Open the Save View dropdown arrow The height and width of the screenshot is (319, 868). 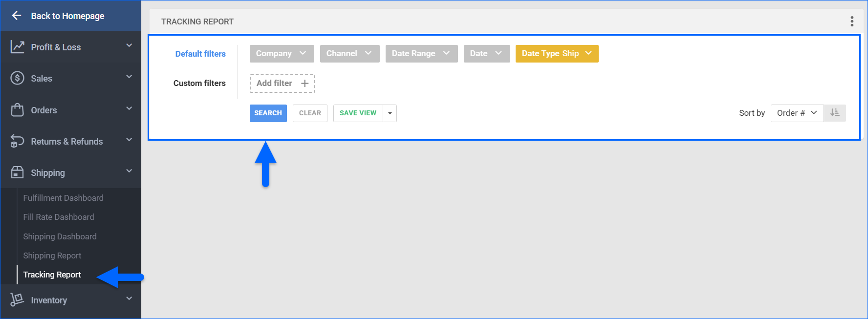[390, 113]
